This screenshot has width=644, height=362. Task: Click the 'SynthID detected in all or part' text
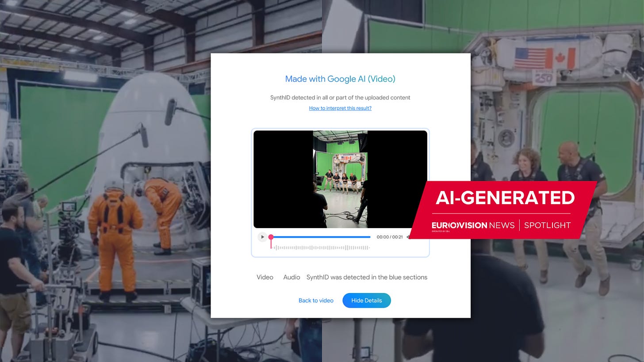point(340,98)
